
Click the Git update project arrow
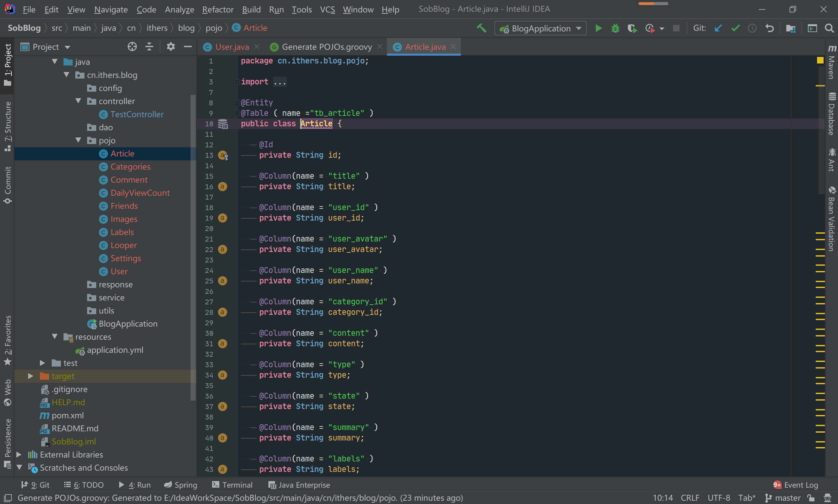718,28
